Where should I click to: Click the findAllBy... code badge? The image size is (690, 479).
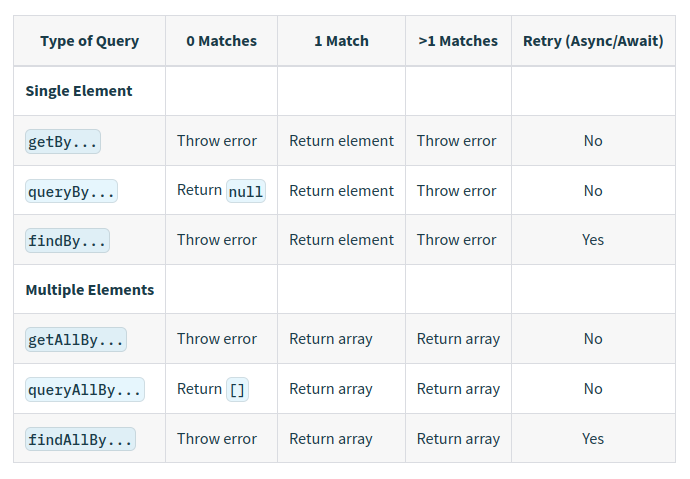tap(80, 439)
